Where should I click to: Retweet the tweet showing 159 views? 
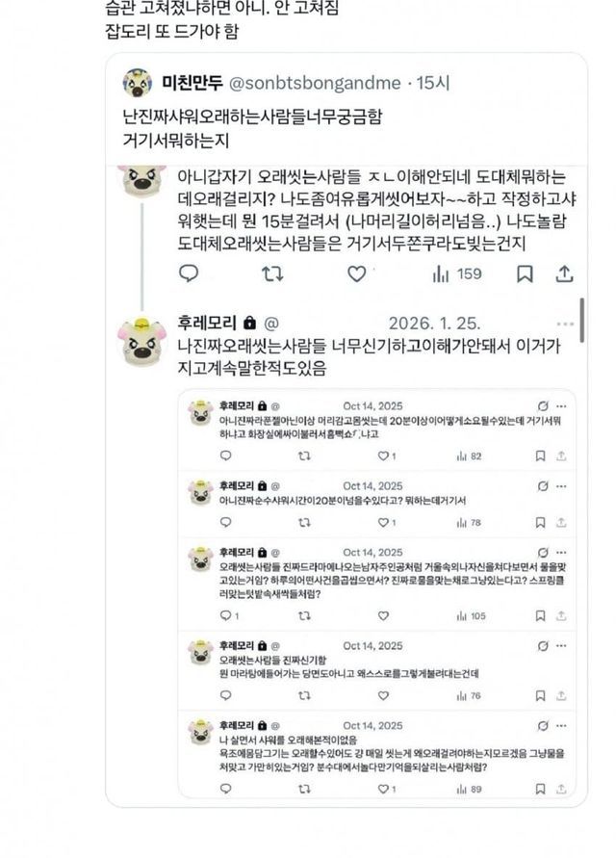coord(272,273)
